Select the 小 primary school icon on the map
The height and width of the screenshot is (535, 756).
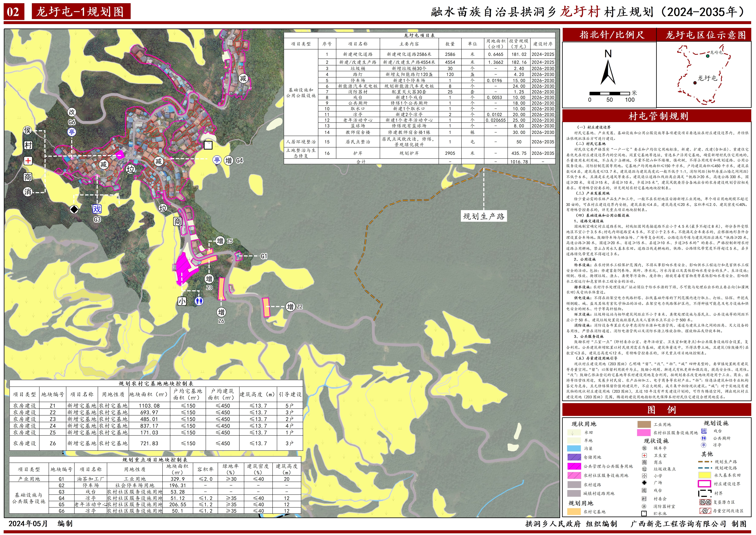click(182, 301)
